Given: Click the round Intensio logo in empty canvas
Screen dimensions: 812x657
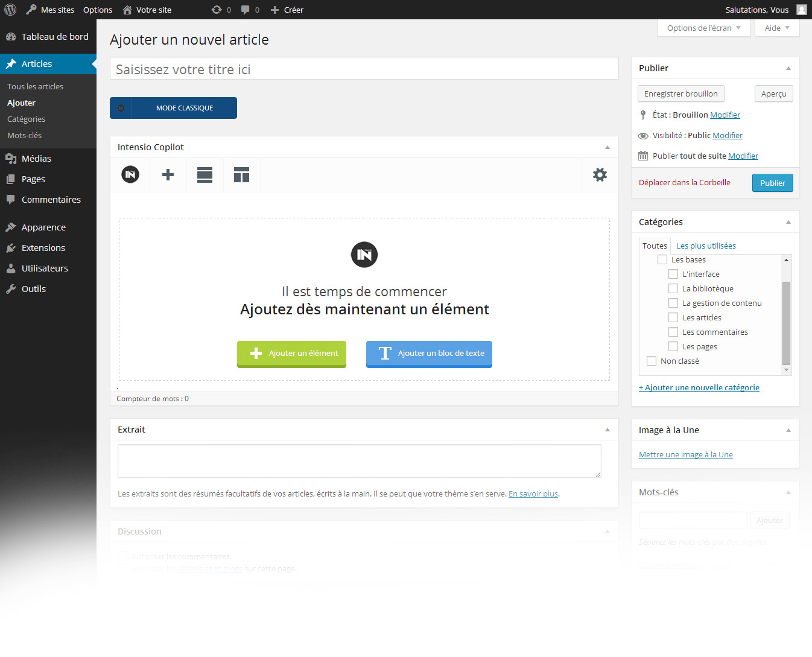Looking at the screenshot, I should point(364,255).
